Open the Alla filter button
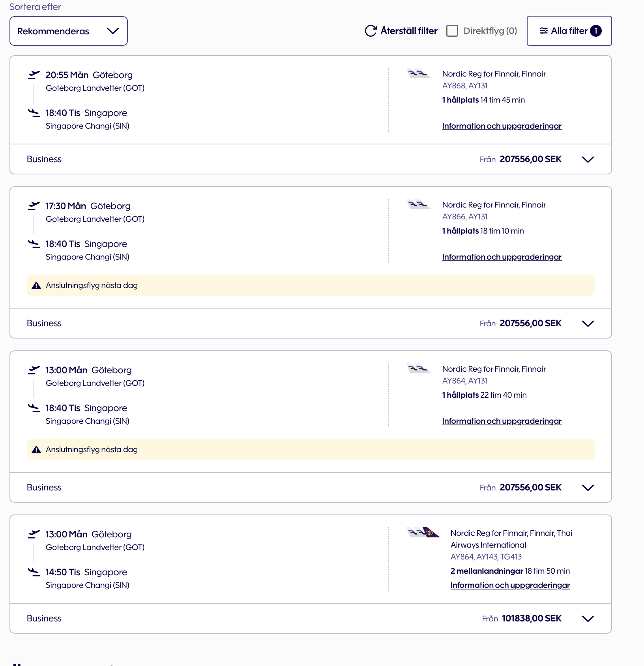This screenshot has width=644, height=666. pyautogui.click(x=569, y=31)
